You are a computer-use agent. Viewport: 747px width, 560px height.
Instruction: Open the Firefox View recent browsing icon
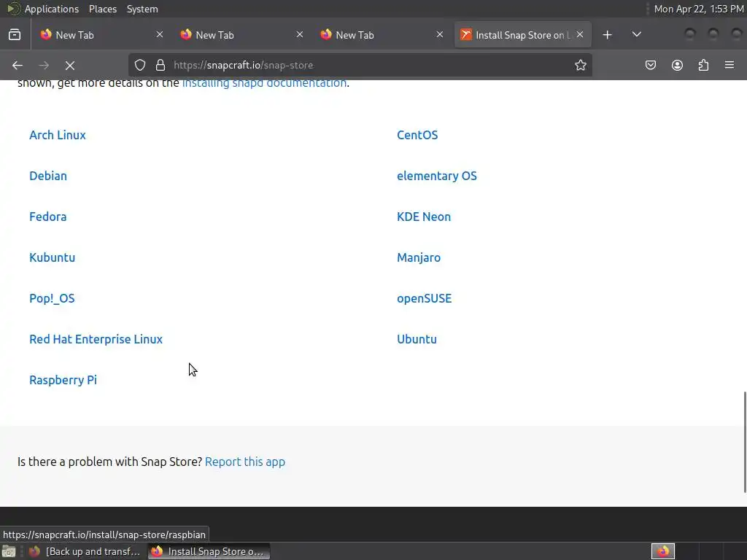[x=15, y=35]
